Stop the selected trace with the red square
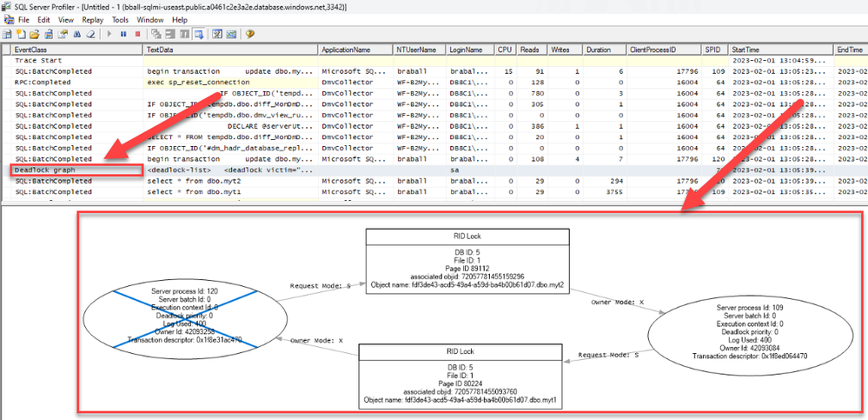The width and height of the screenshot is (868, 420). [x=138, y=34]
